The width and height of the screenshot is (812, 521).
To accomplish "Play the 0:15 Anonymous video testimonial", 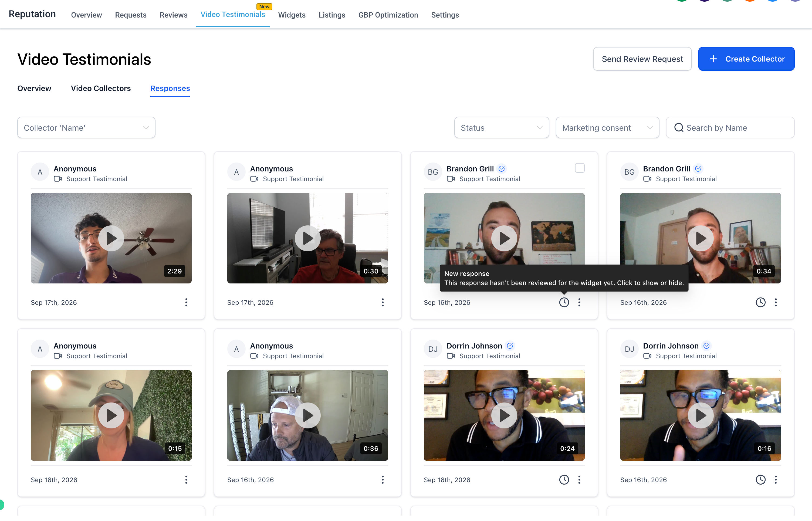I will (x=111, y=415).
